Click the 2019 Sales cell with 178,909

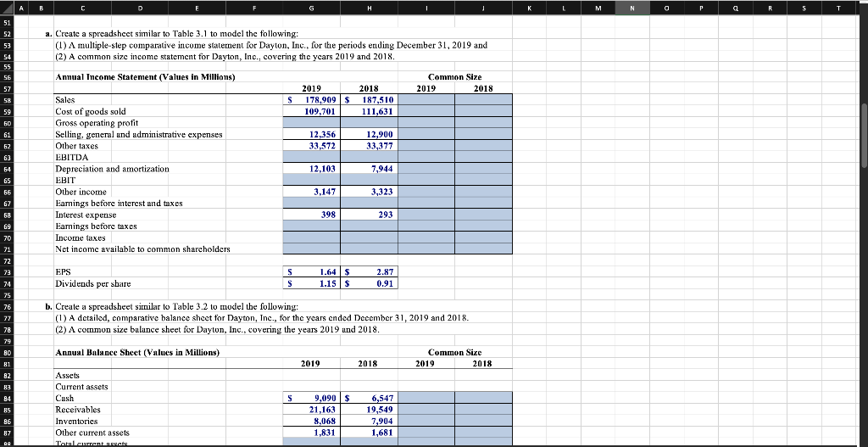pos(312,100)
